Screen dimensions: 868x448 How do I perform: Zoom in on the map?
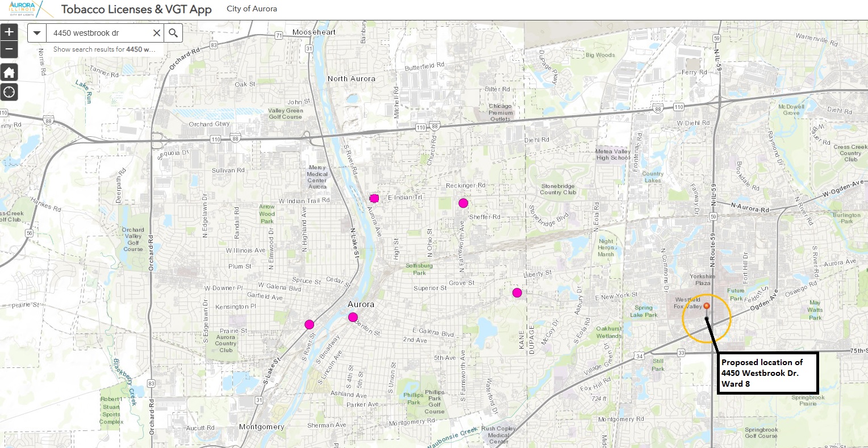9,32
